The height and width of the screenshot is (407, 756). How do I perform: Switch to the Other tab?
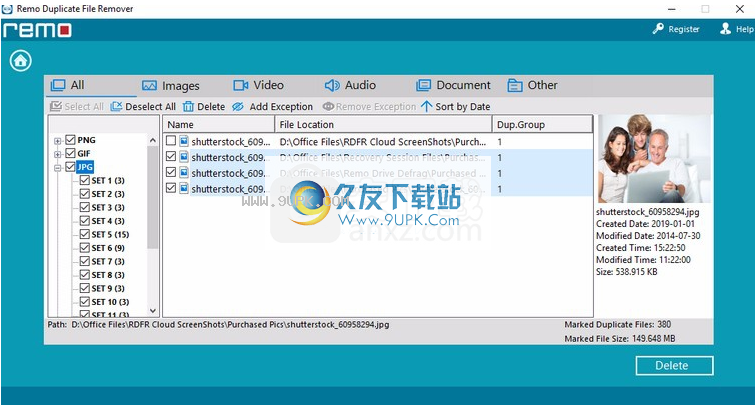coord(532,85)
